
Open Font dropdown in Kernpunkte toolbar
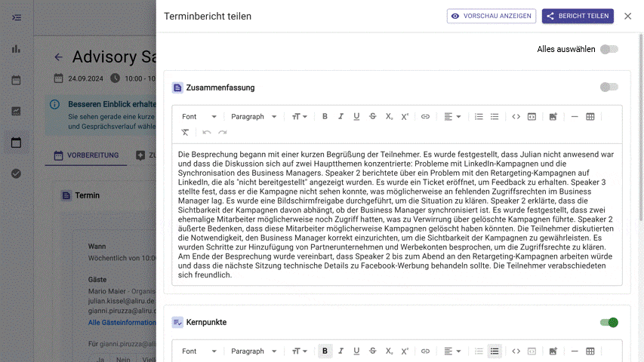pos(199,351)
